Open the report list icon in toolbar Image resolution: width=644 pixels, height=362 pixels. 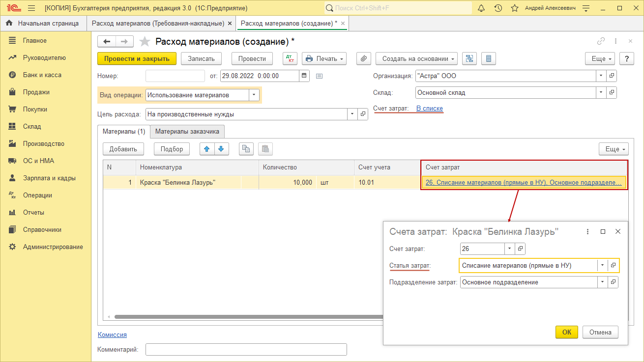coord(488,58)
